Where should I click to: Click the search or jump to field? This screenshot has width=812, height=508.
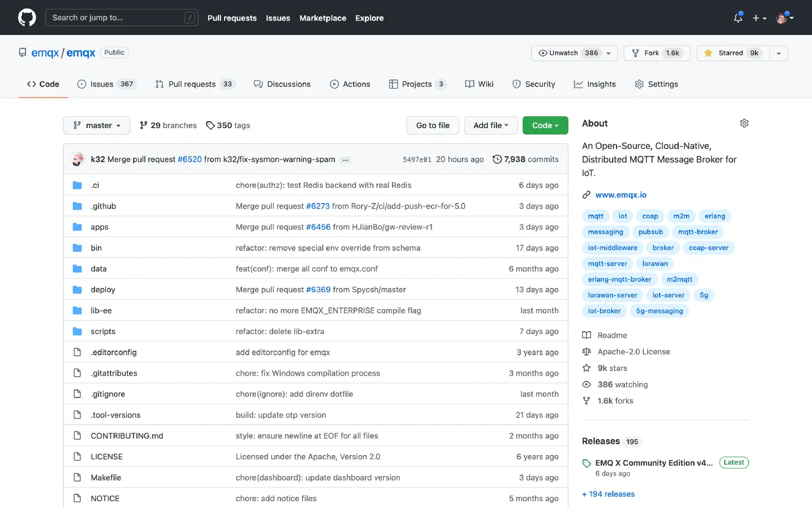(122, 17)
